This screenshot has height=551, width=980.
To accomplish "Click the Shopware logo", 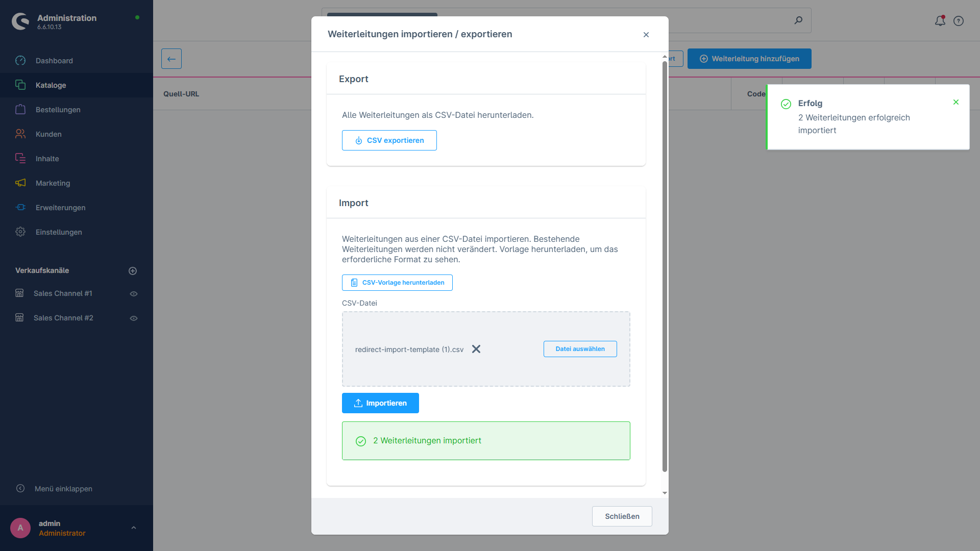I will pos(20,21).
